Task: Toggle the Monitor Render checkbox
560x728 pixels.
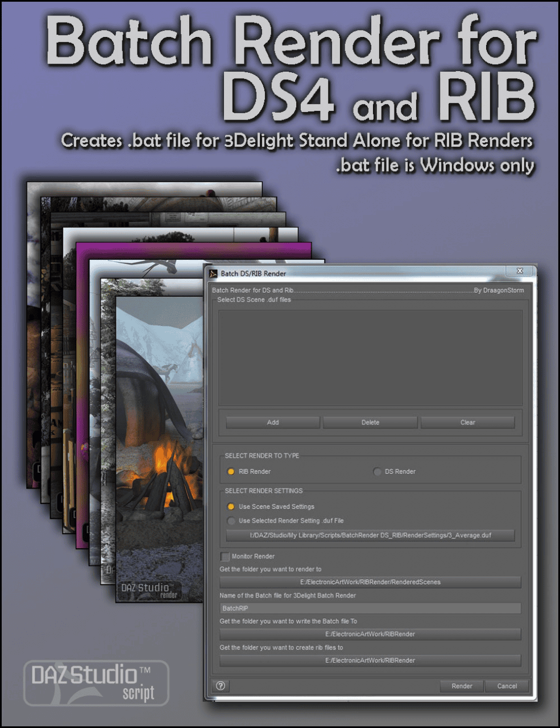Action: pos(225,556)
